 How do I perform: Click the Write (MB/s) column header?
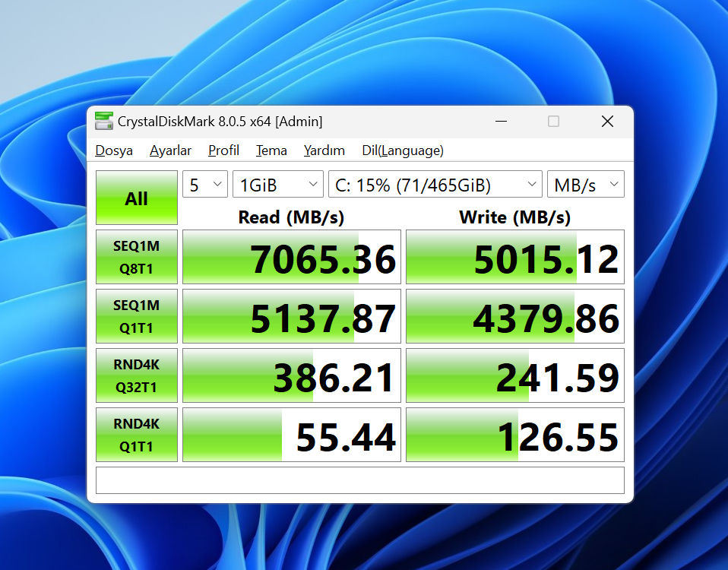[x=515, y=217]
